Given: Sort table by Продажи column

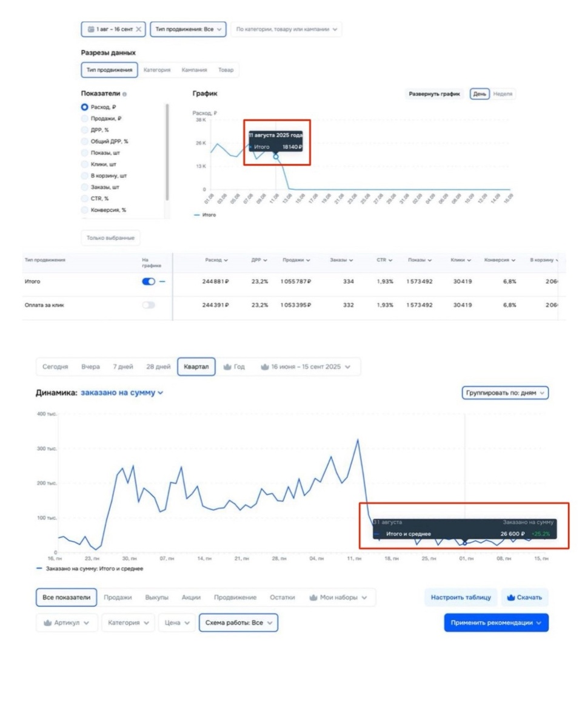Looking at the screenshot, I should click(x=296, y=260).
